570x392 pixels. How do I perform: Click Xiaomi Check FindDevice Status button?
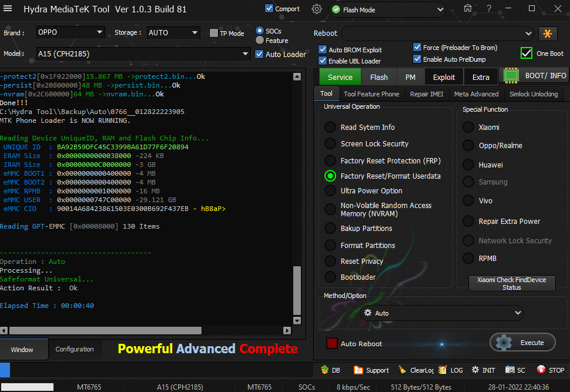511,283
